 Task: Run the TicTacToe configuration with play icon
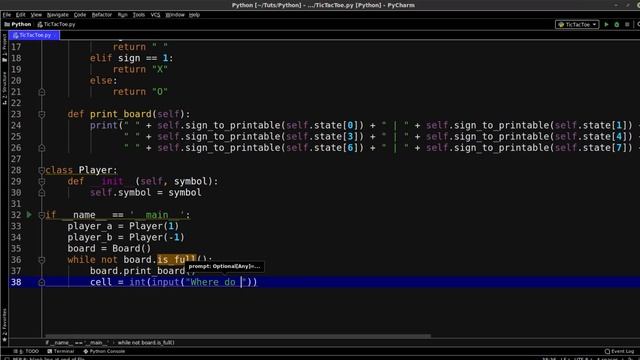pyautogui.click(x=606, y=24)
